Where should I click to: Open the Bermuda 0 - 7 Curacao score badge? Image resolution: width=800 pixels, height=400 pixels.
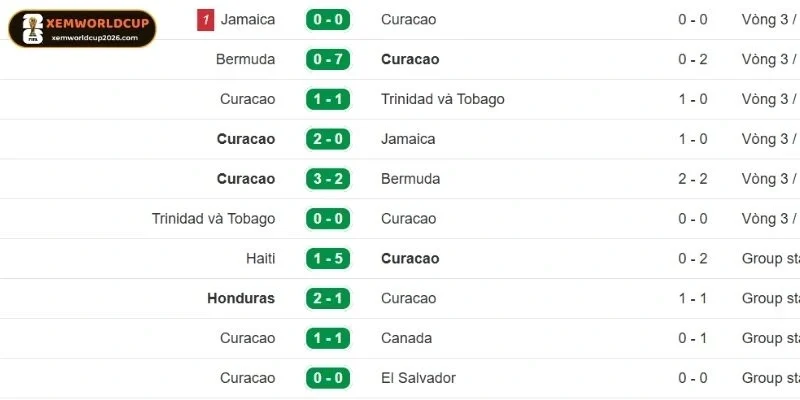coord(328,59)
